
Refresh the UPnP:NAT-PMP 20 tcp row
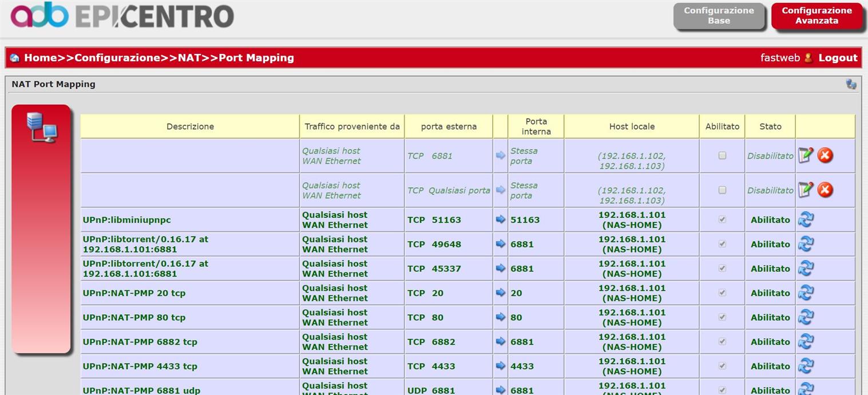(806, 293)
